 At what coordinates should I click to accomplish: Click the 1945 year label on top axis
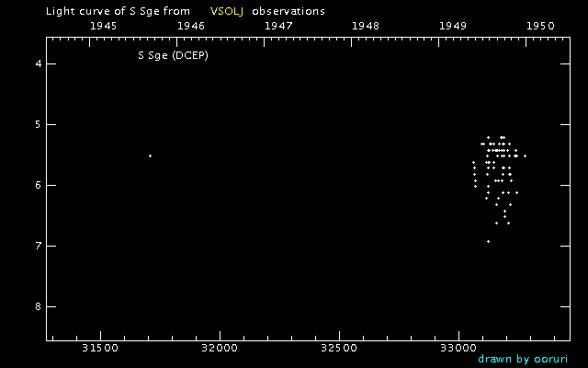[x=104, y=26]
